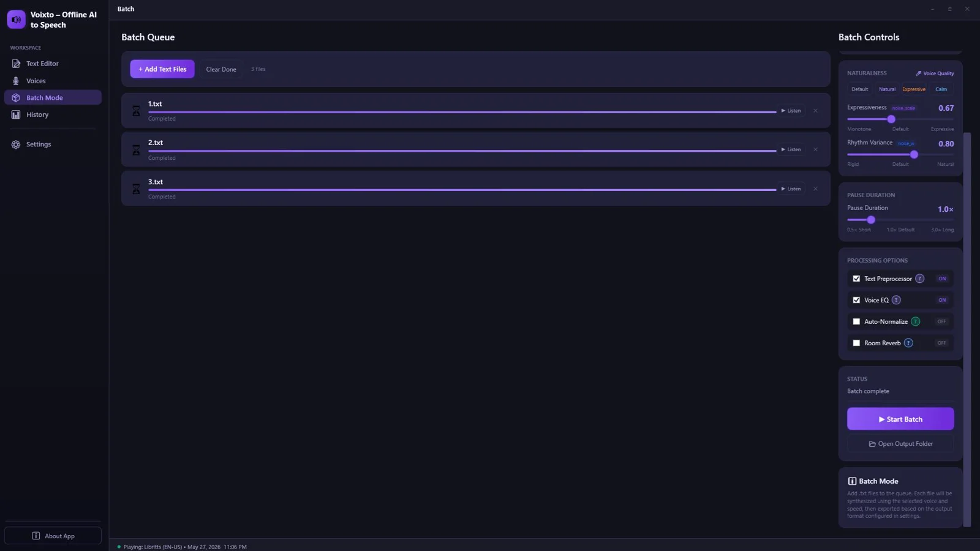This screenshot has height=551, width=980.
Task: Click the Text Editor sidebar icon
Action: (16, 64)
